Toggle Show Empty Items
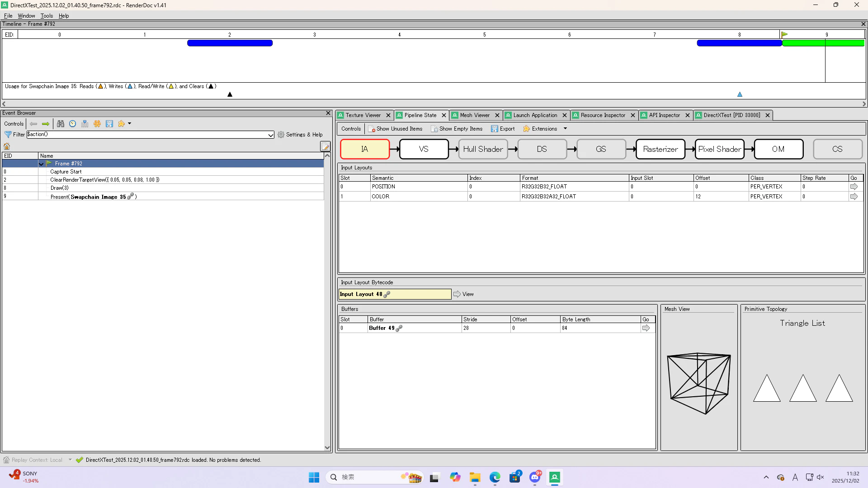Viewport: 868px width, 488px height. click(457, 129)
